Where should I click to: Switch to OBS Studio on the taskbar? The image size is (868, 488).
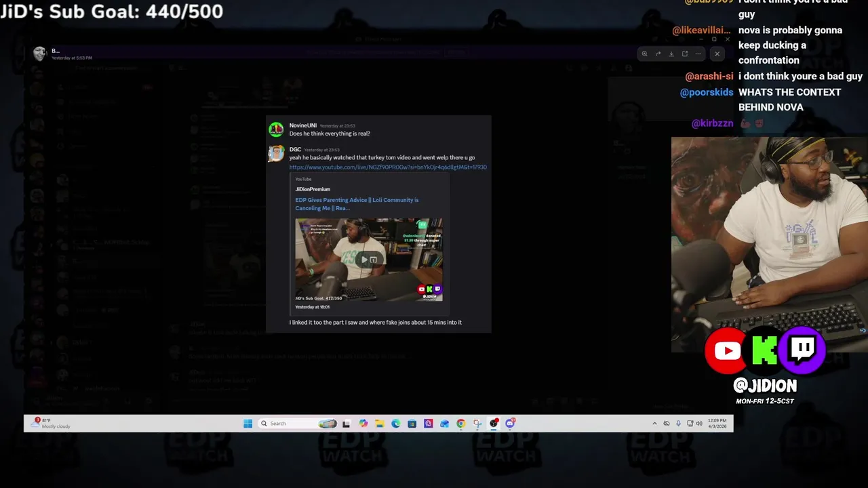point(494,424)
